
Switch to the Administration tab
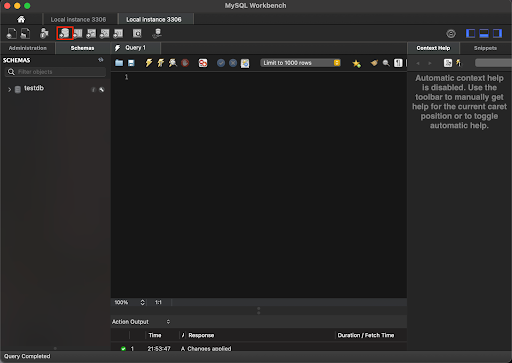[x=28, y=48]
